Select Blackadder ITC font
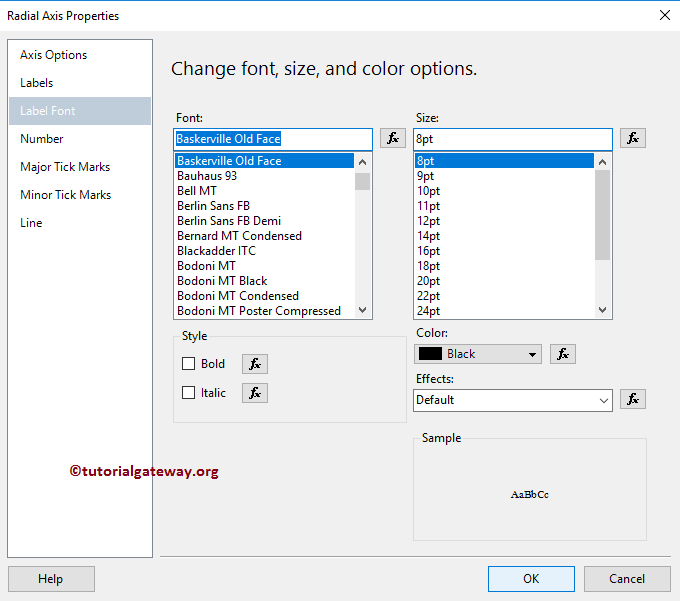680x601 pixels. 265,251
